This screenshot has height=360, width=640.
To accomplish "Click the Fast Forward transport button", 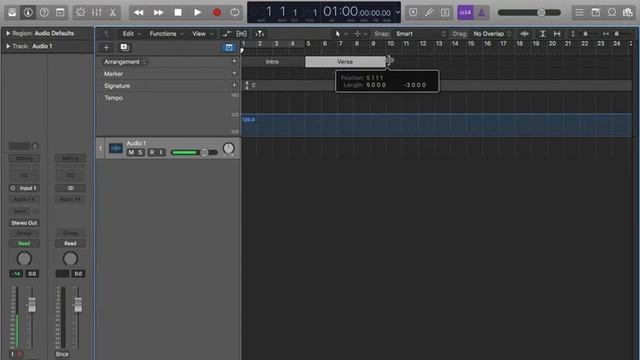I will click(158, 12).
